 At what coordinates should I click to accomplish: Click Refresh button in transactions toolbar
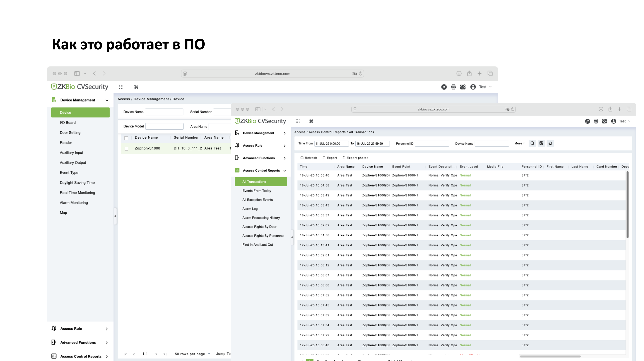(x=309, y=158)
